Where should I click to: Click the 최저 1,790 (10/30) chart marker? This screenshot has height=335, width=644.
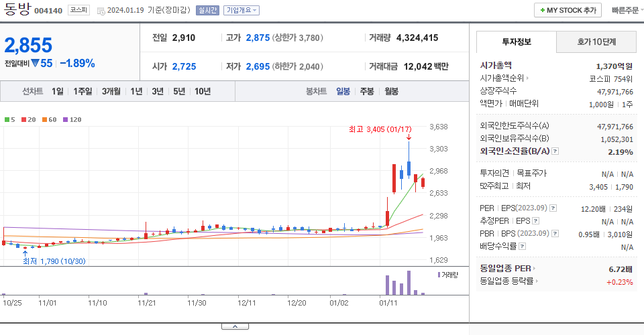[54, 261]
